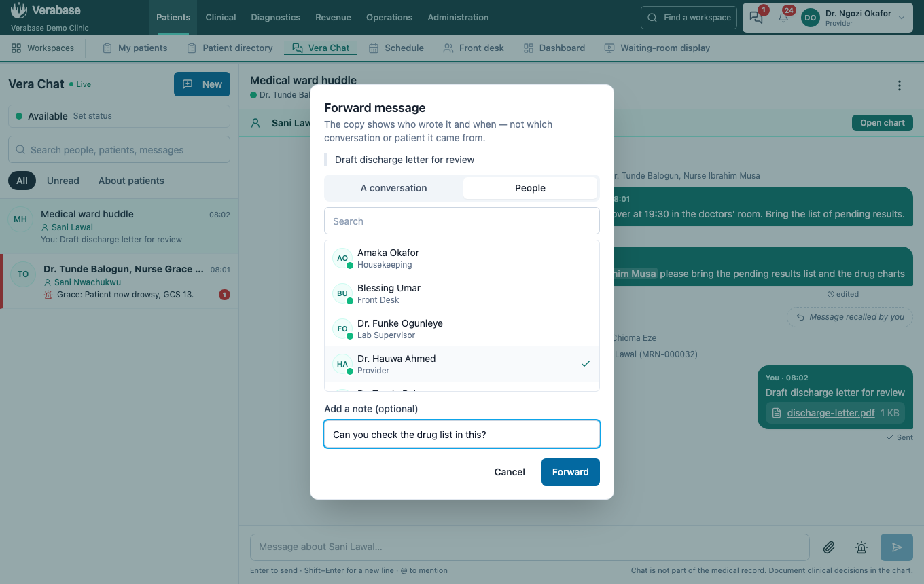Start a New chat
This screenshot has height=584, width=924.
click(202, 84)
